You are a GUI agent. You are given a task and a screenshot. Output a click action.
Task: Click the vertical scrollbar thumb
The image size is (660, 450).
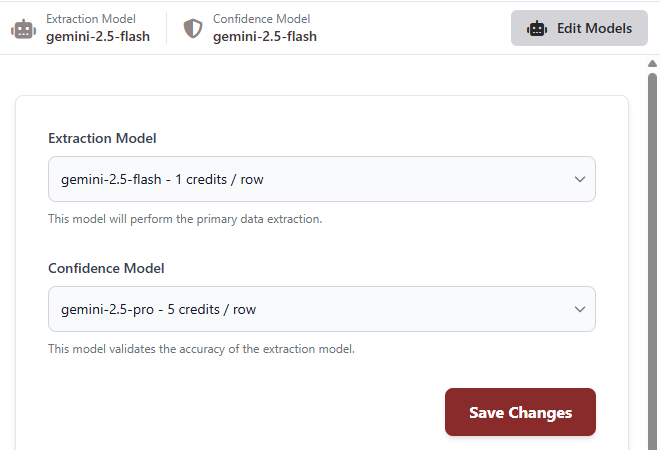tap(652, 261)
